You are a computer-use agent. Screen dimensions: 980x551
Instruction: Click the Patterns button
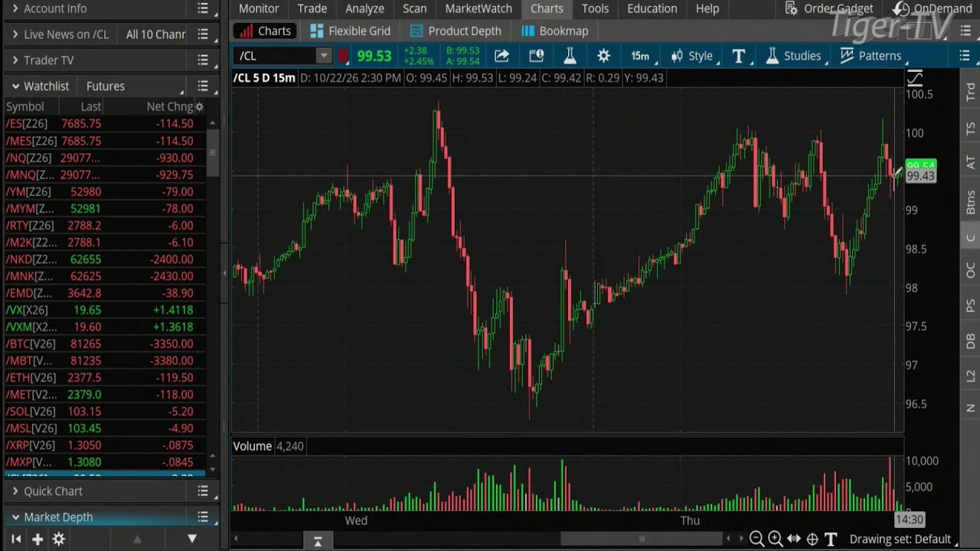pos(871,56)
